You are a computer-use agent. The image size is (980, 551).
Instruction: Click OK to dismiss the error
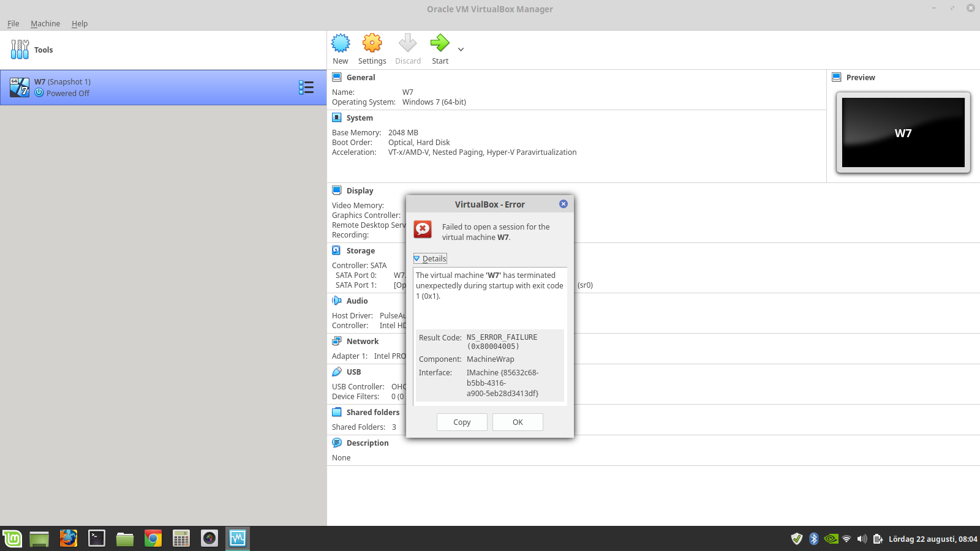(518, 422)
